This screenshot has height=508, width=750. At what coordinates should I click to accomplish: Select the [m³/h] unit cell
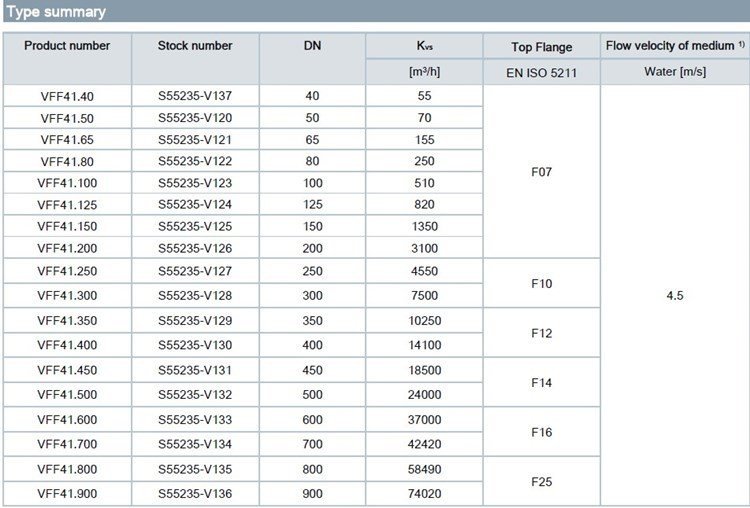pos(424,72)
